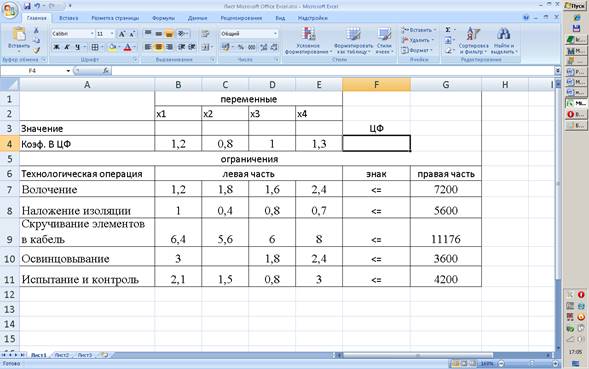The image size is (589, 369).
Task: Open Find and Select binoculars icon
Action: click(x=504, y=41)
